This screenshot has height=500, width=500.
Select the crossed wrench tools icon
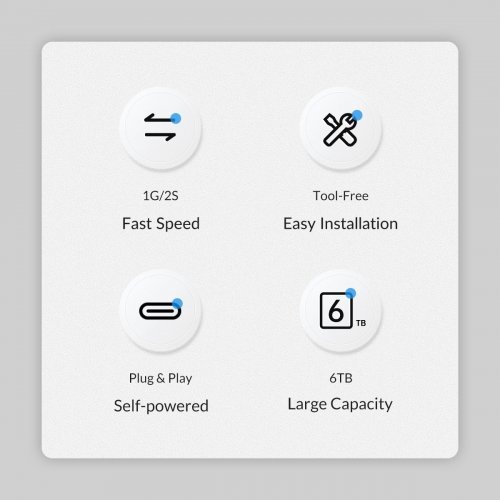(x=341, y=129)
